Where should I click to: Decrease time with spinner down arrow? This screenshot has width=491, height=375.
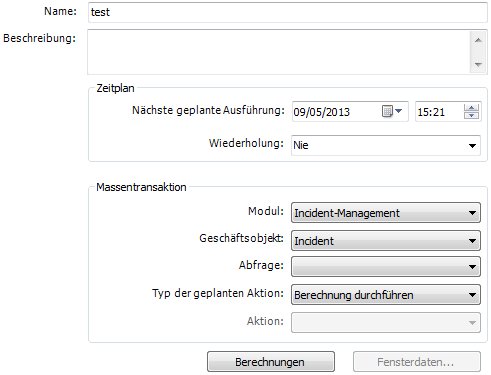pyautogui.click(x=471, y=115)
